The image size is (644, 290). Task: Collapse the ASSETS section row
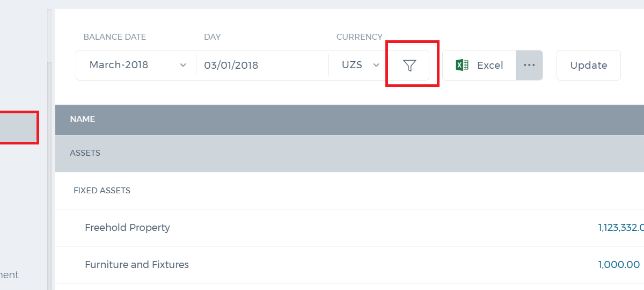349,153
